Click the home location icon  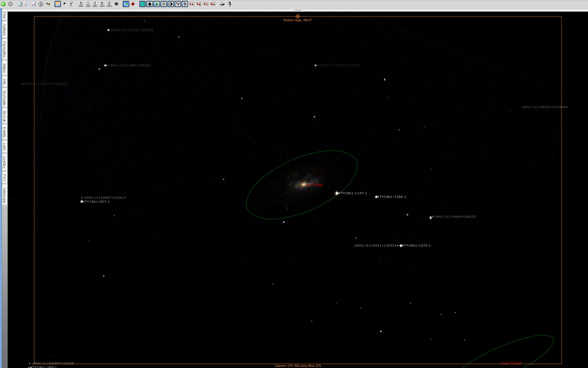[x=58, y=4]
